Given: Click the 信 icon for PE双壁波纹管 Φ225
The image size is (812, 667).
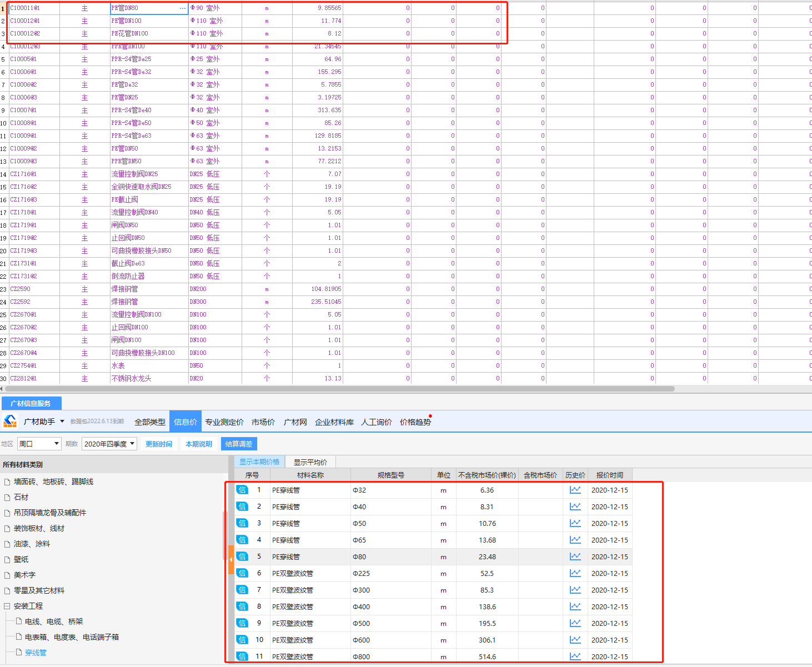Looking at the screenshot, I should [242, 573].
